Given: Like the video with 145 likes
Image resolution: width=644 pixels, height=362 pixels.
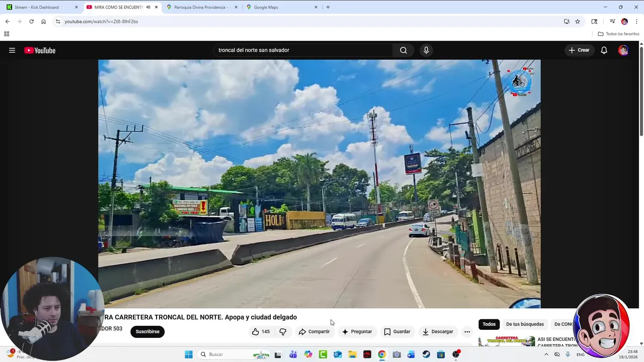Looking at the screenshot, I should (261, 332).
